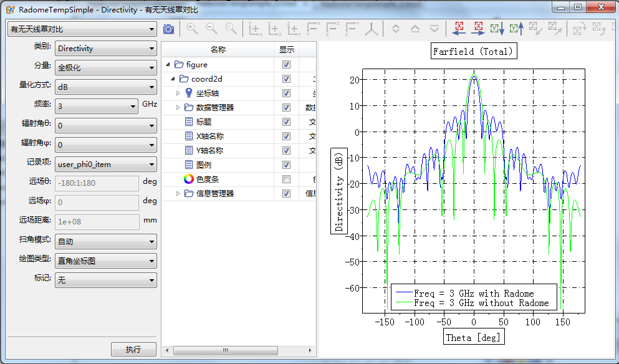Click the 色度条 color wheel icon

(189, 180)
